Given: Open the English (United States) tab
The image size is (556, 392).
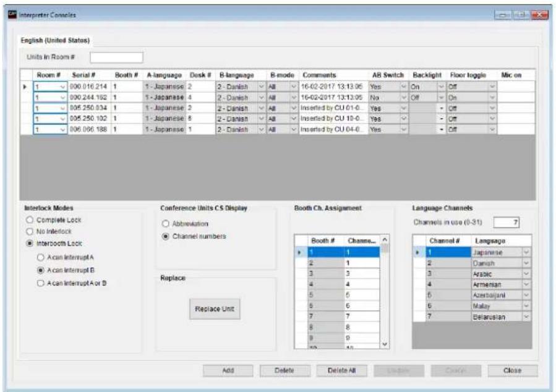Looking at the screenshot, I should pyautogui.click(x=55, y=40).
